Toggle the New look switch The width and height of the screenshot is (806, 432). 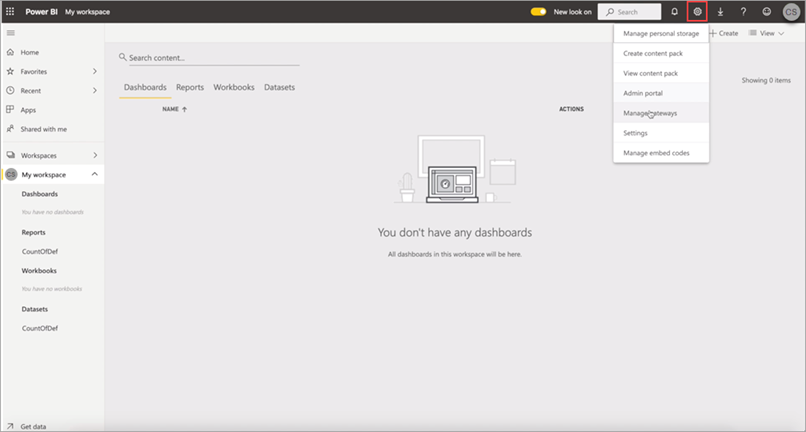(x=538, y=12)
